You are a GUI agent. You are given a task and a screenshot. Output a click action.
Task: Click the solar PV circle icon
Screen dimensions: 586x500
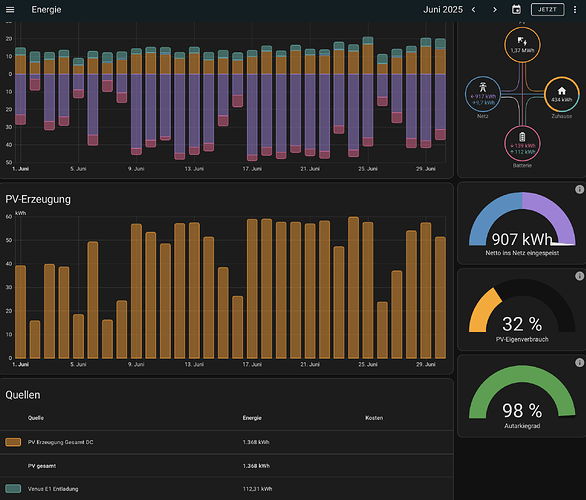point(522,41)
